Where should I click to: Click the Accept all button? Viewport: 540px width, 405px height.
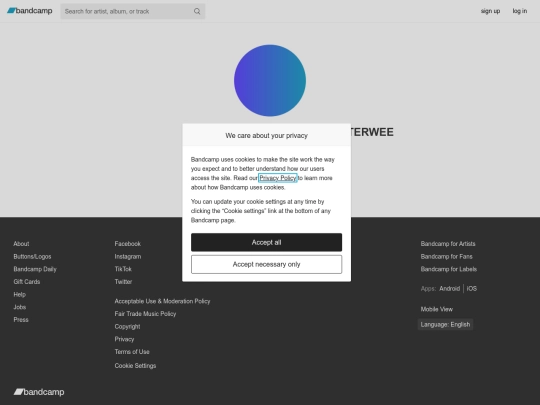pos(267,242)
